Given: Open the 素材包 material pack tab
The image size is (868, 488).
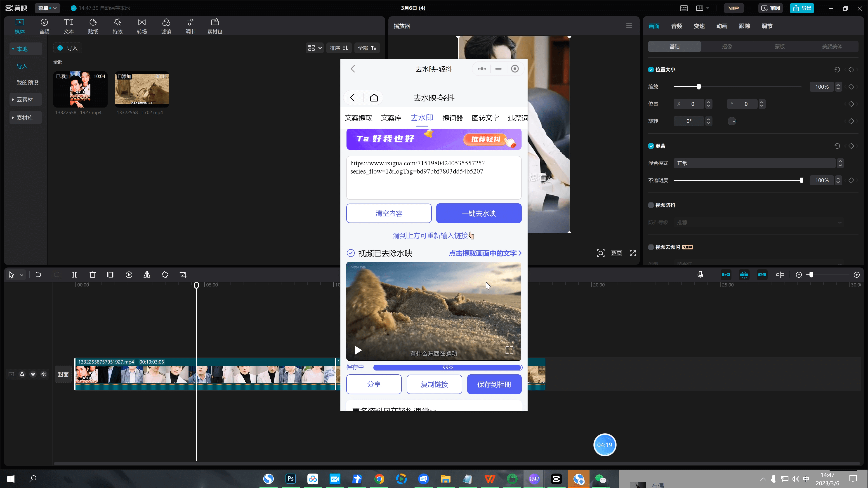Looking at the screenshot, I should 215,26.
